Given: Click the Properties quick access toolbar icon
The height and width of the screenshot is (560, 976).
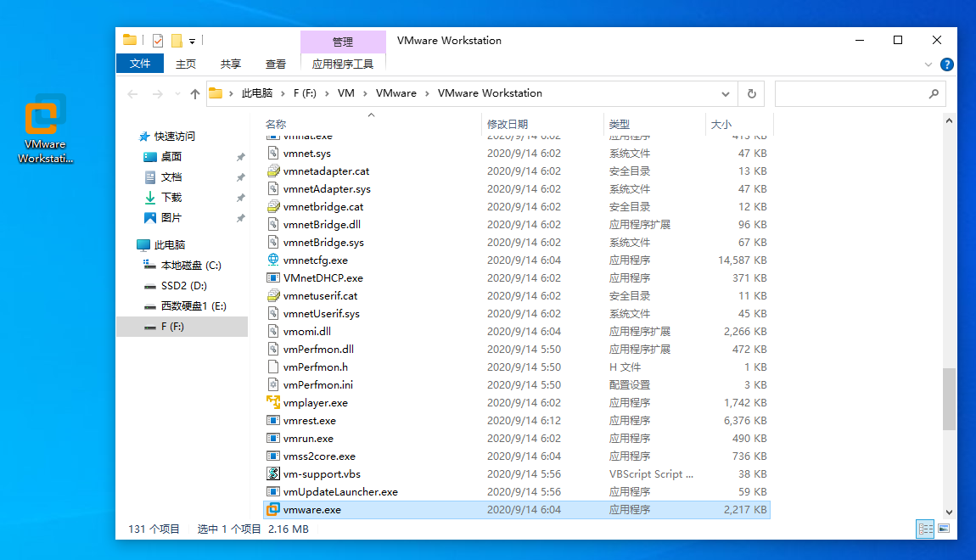Looking at the screenshot, I should pyautogui.click(x=158, y=41).
